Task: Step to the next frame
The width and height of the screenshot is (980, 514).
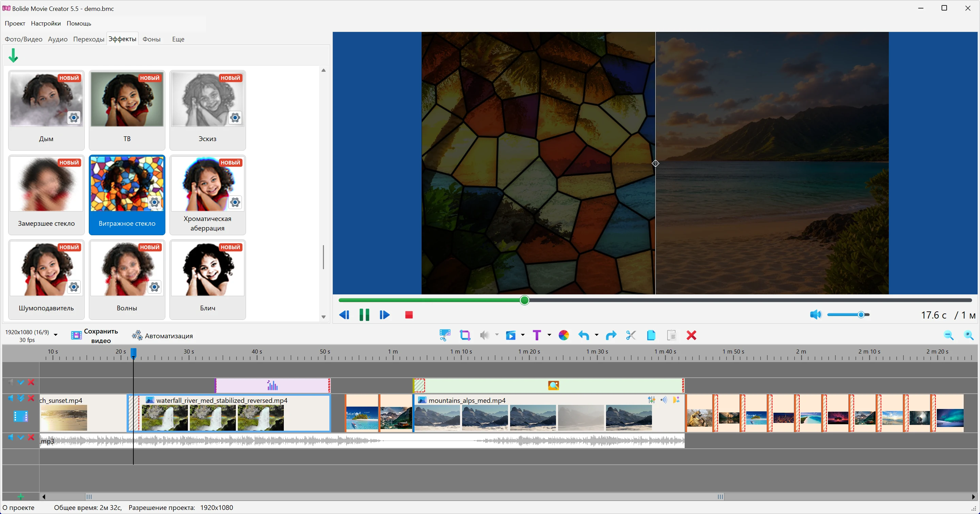Action: 384,315
